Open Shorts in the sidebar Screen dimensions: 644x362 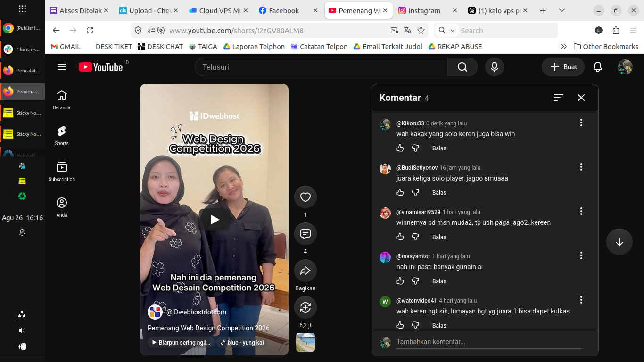click(62, 136)
